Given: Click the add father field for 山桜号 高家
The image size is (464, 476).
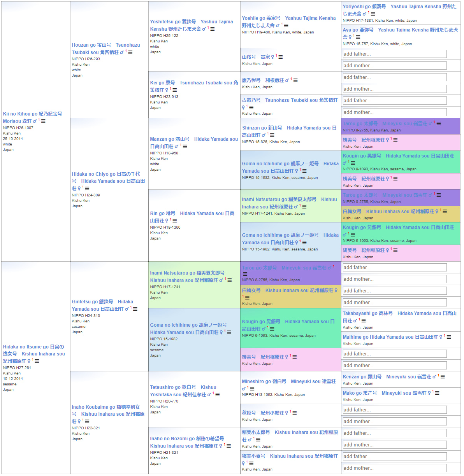Looking at the screenshot, I should point(394,54).
